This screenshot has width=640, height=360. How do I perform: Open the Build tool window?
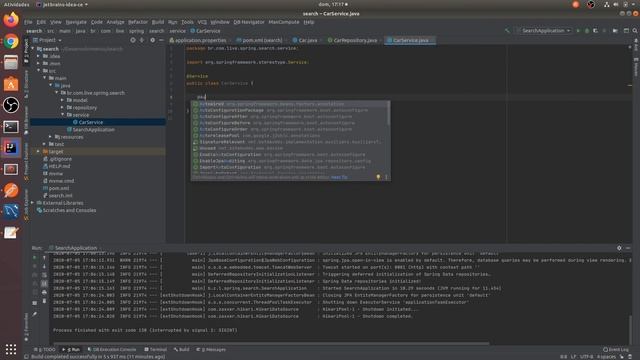pos(181,349)
